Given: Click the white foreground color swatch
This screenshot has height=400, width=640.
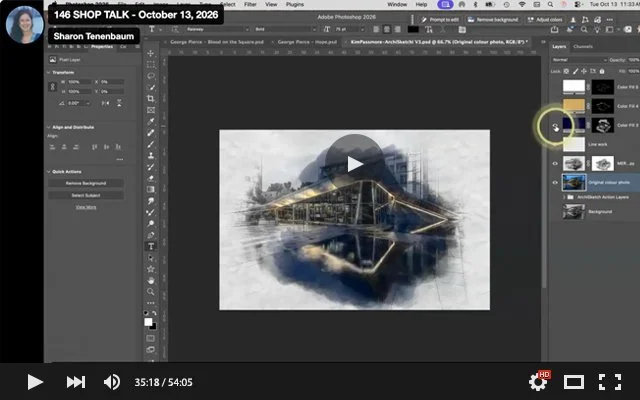Looking at the screenshot, I should pos(148,322).
